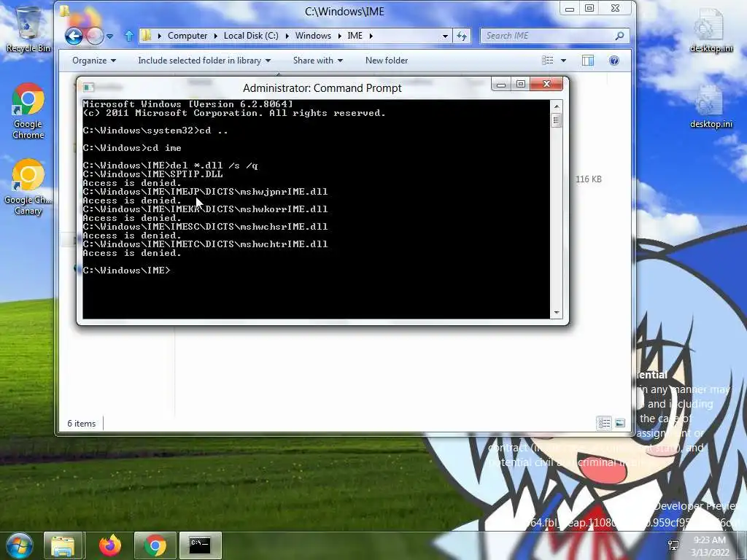Open the Share with menu
Image resolution: width=747 pixels, height=560 pixels.
point(318,61)
